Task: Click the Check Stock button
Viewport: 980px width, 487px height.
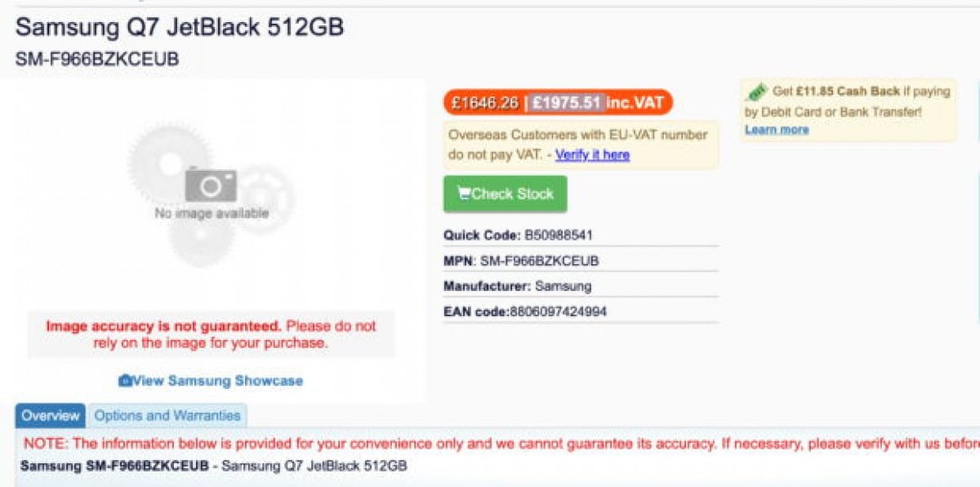Action: pyautogui.click(x=505, y=194)
